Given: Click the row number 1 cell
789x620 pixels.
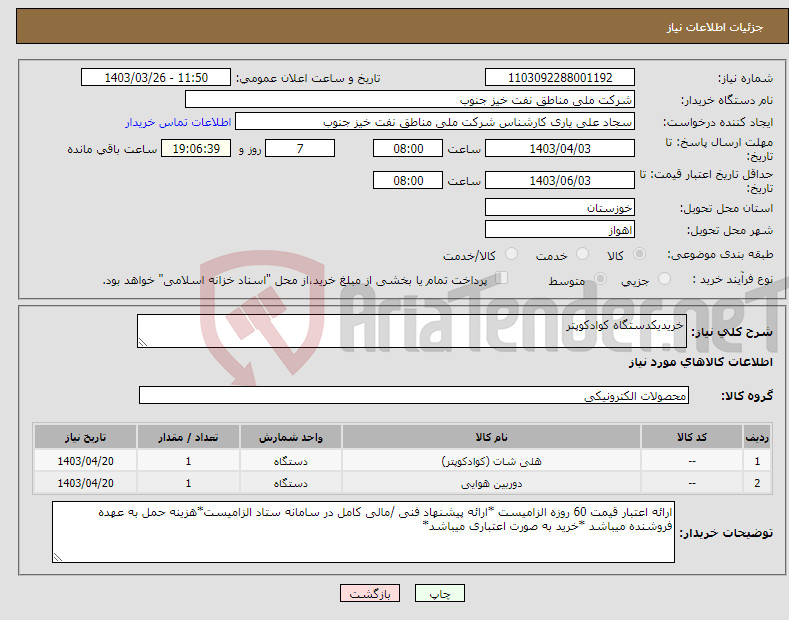Looking at the screenshot, I should pyautogui.click(x=757, y=461).
